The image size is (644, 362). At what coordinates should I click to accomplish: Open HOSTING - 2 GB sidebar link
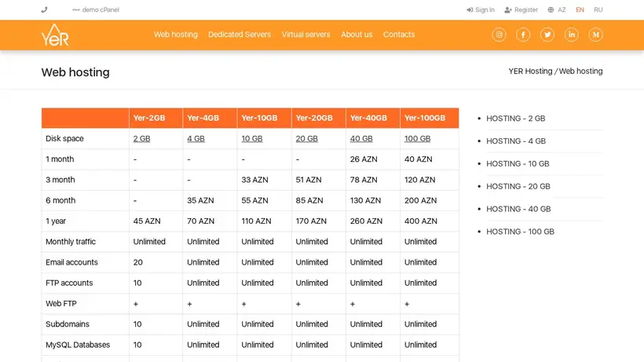click(x=516, y=119)
